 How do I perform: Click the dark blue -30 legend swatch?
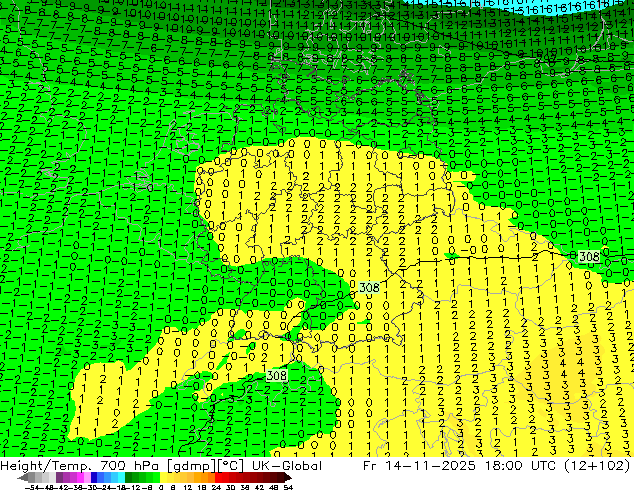(x=95, y=477)
